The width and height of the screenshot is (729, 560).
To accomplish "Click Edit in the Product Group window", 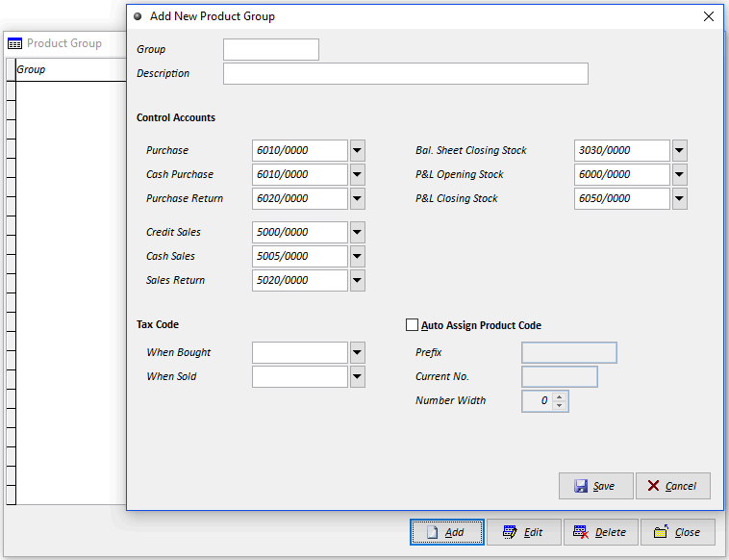I will pyautogui.click(x=524, y=532).
